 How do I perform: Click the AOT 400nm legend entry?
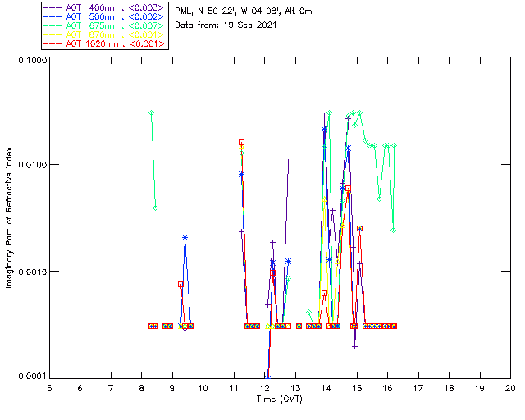click(x=104, y=7)
